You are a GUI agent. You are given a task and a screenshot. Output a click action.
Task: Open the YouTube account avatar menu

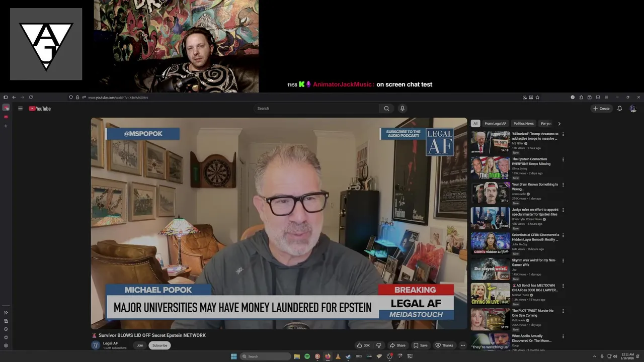point(633,109)
